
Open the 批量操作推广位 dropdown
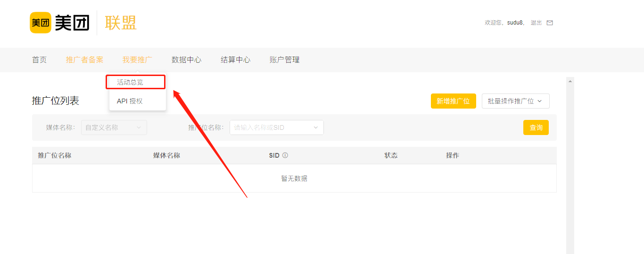[x=515, y=101]
